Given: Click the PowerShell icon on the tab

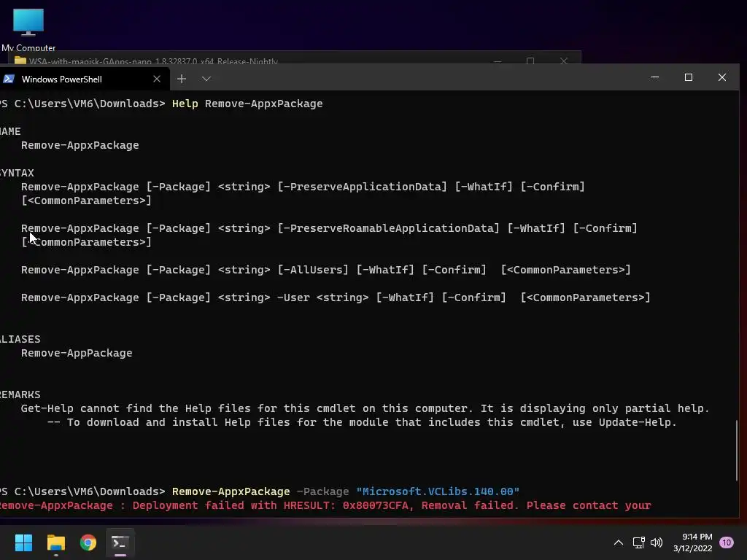Looking at the screenshot, I should tap(9, 79).
